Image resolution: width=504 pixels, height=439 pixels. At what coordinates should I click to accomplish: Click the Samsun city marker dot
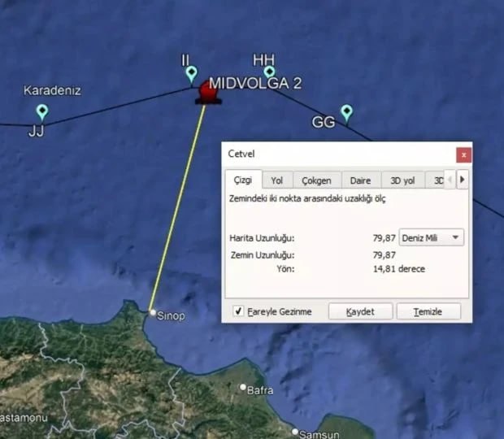click(295, 432)
